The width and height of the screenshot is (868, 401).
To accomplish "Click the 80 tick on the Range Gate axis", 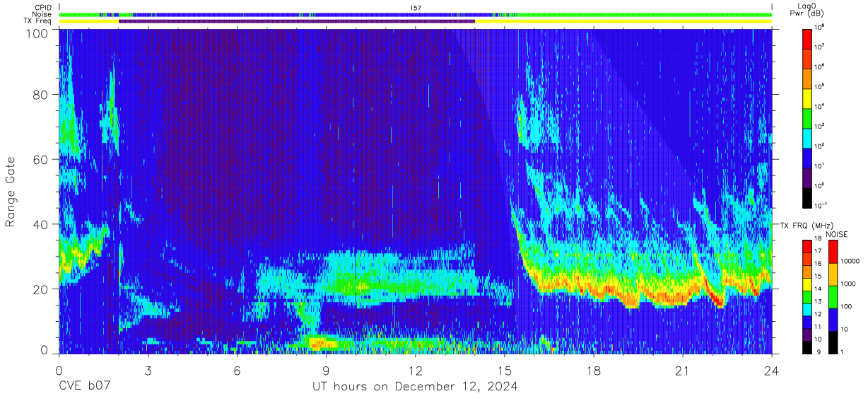I will click(x=41, y=95).
